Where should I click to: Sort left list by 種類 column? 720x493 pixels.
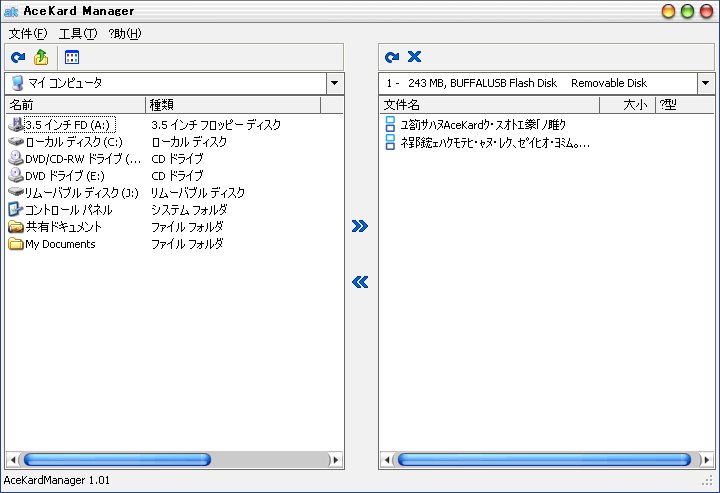(x=233, y=105)
